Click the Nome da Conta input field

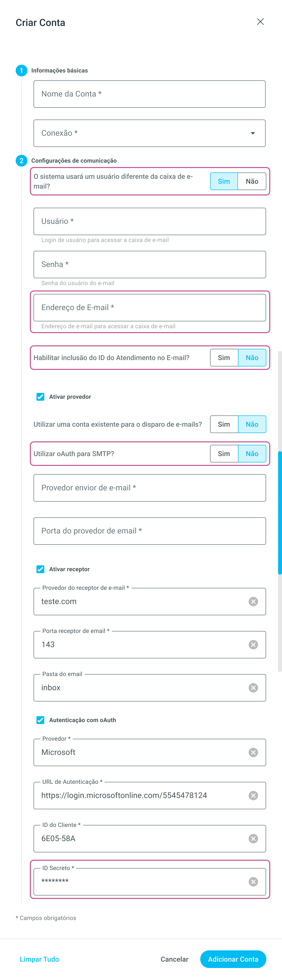(x=149, y=94)
